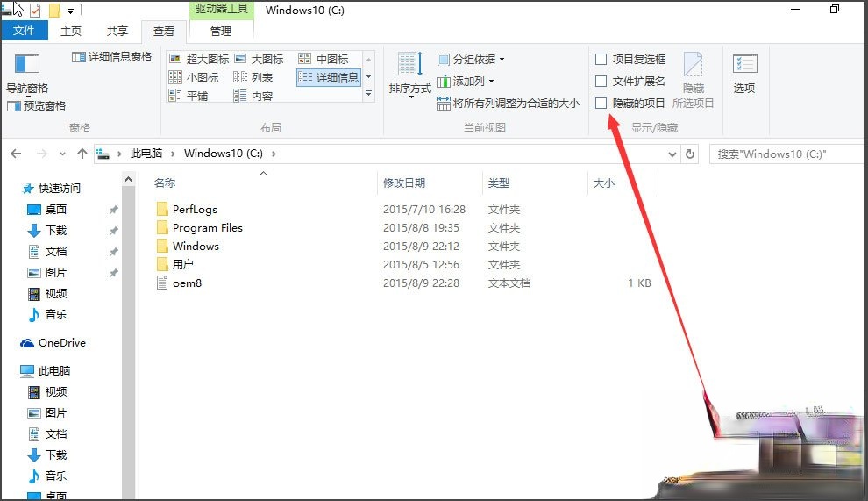Open pinned Documents (文档) under Quick access
868x501 pixels.
coord(47,252)
